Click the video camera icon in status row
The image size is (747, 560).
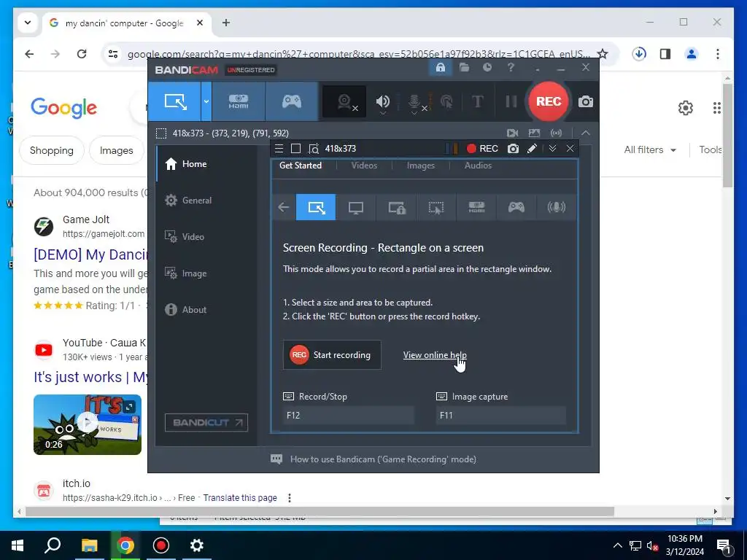tap(513, 133)
